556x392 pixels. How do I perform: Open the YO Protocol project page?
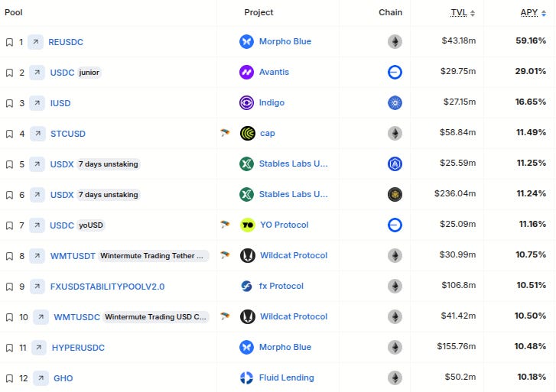(x=285, y=225)
